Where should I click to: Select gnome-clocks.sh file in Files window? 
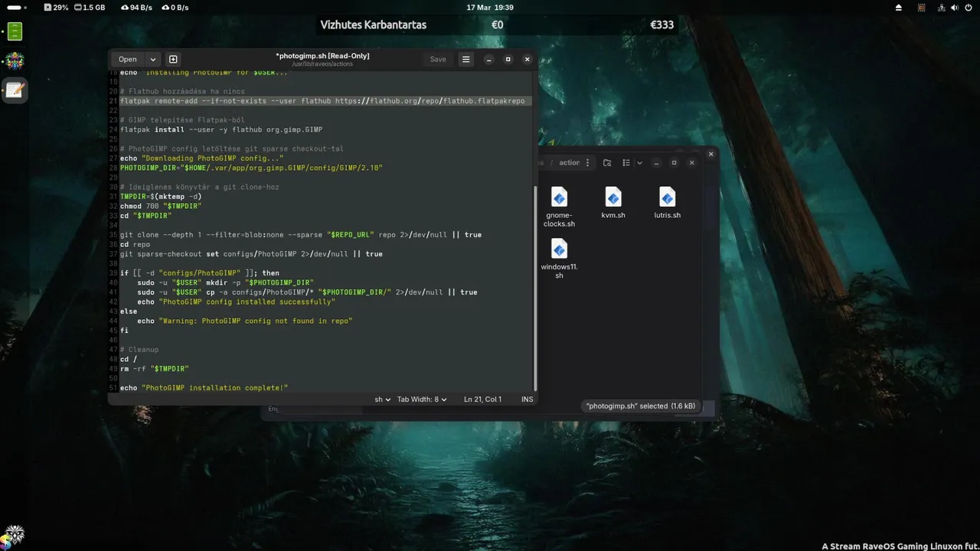click(559, 207)
